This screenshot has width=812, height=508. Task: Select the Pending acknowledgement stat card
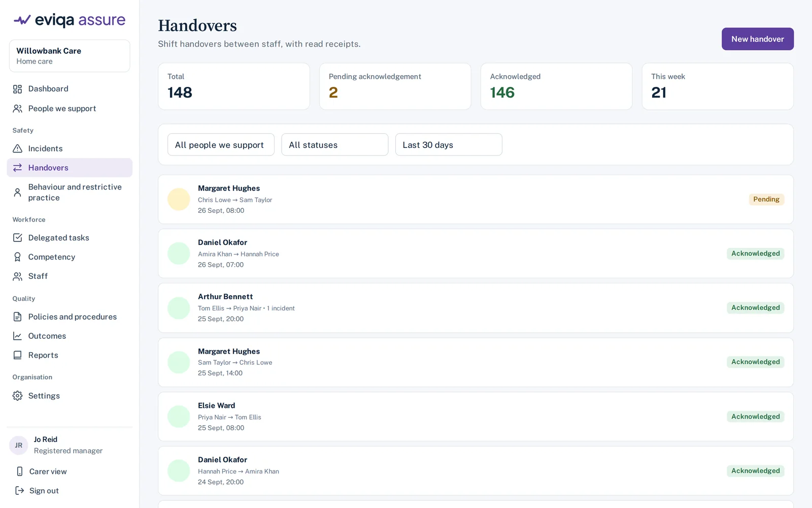[395, 86]
